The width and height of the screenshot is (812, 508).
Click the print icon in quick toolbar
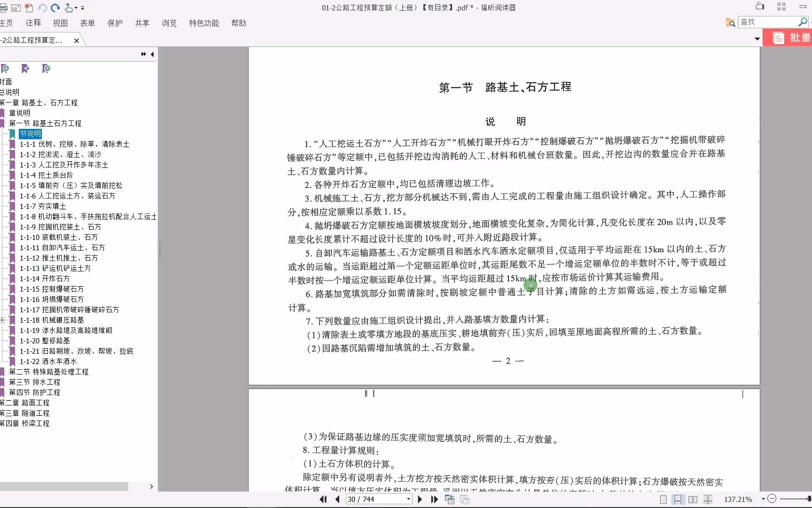[3, 8]
